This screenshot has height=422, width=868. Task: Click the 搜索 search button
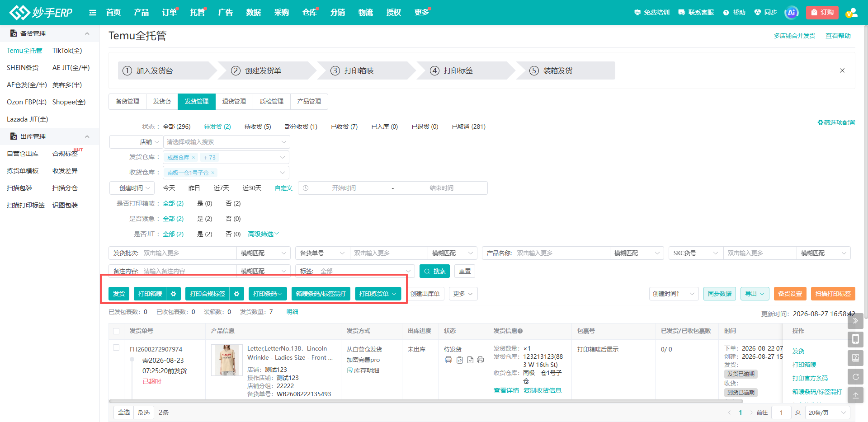pos(435,271)
